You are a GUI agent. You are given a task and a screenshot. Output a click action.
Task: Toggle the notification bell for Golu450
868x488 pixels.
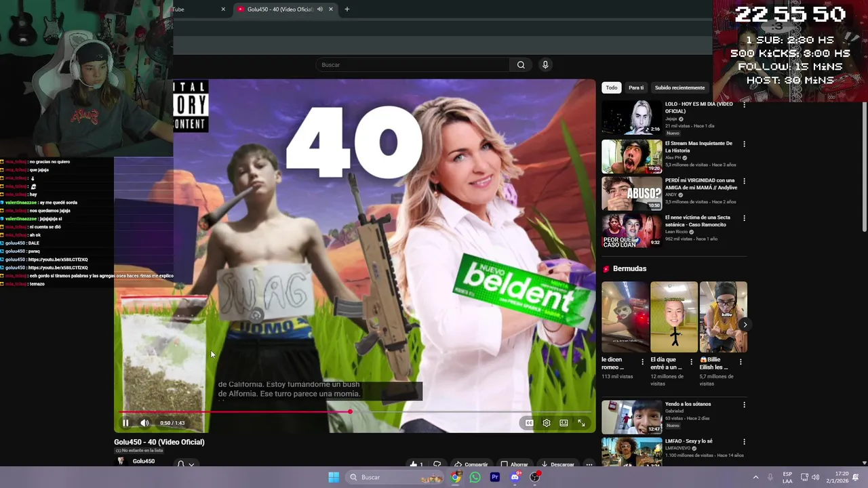click(x=181, y=464)
